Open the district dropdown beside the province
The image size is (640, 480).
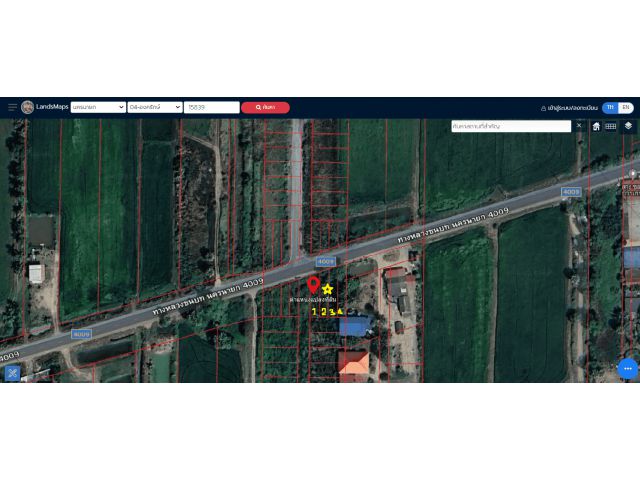pyautogui.click(x=155, y=107)
